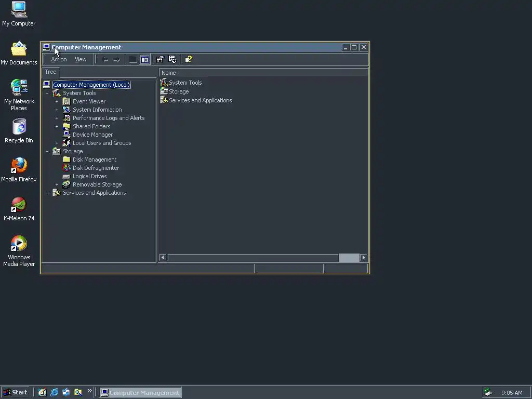Click the Forward arrow toolbar icon
Viewport: 532px width, 399px height.
pos(117,60)
